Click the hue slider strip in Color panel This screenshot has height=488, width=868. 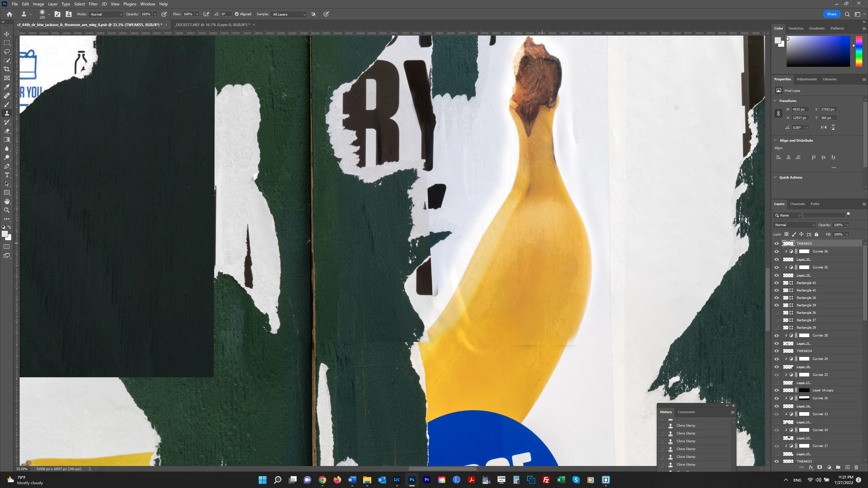click(859, 51)
